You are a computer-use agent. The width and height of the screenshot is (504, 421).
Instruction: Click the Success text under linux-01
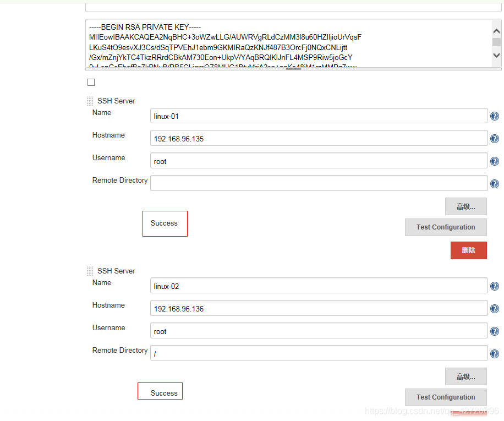pyautogui.click(x=164, y=223)
